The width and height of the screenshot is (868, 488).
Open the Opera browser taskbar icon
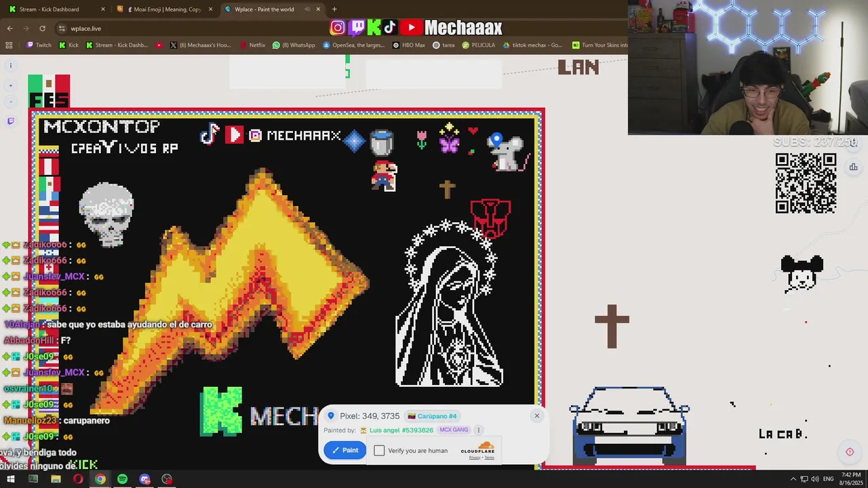(x=78, y=479)
